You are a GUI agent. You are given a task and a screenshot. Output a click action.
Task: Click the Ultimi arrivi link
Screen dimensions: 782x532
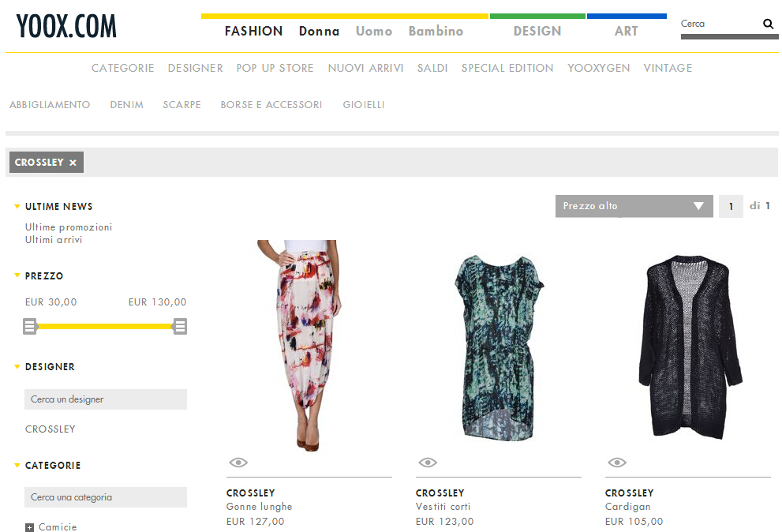[54, 239]
